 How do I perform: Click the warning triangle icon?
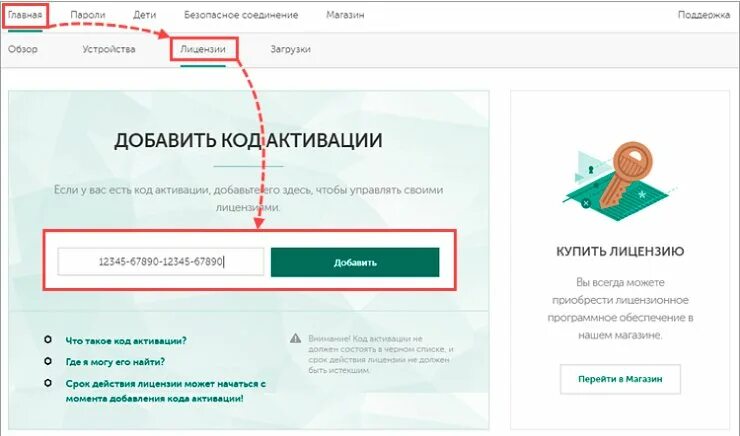click(295, 338)
